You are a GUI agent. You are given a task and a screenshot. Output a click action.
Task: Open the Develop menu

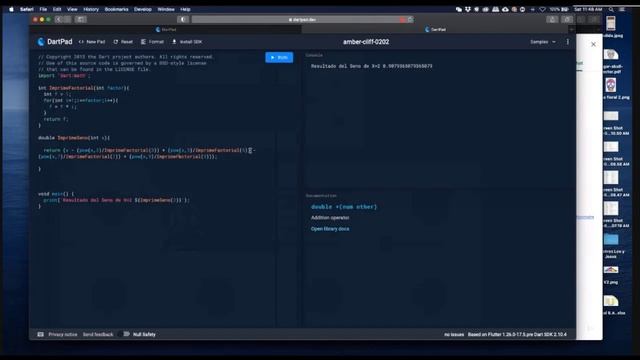142,9
